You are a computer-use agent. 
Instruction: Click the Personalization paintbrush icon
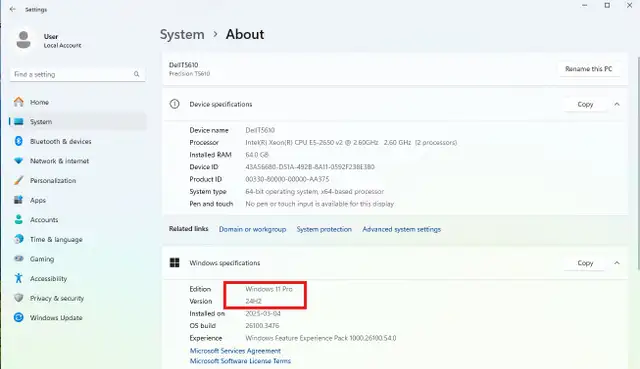tap(18, 180)
